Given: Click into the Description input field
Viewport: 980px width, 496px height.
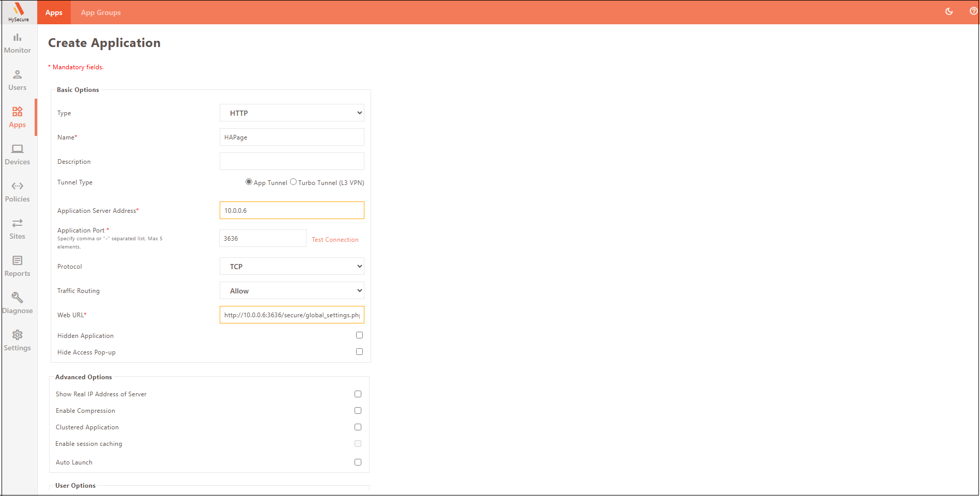Looking at the screenshot, I should click(x=292, y=161).
